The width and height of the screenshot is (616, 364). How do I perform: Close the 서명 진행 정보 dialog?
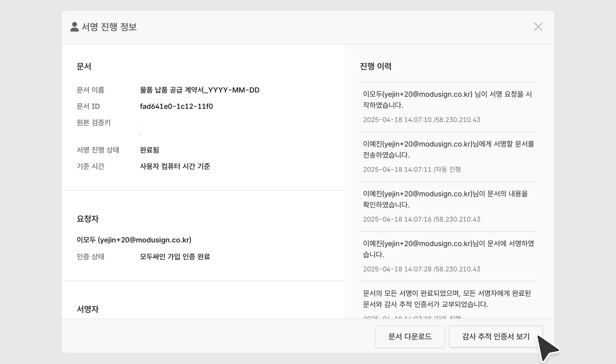click(538, 27)
